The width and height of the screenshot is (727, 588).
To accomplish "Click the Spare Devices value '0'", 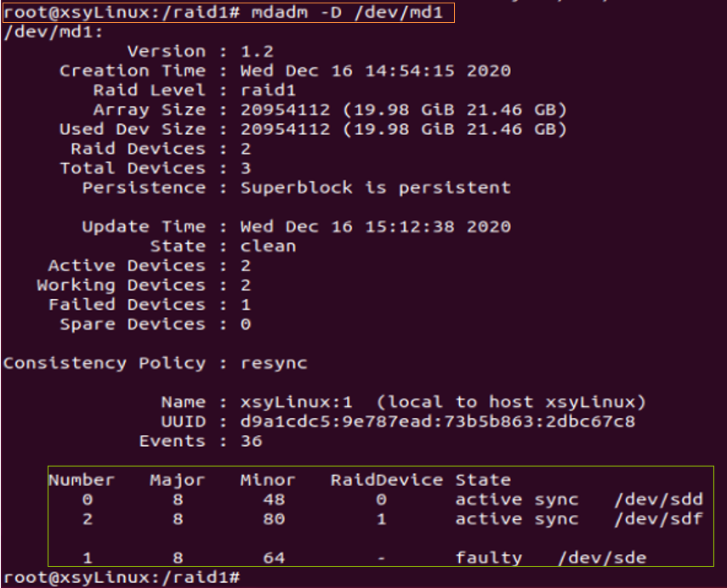I will point(246,325).
